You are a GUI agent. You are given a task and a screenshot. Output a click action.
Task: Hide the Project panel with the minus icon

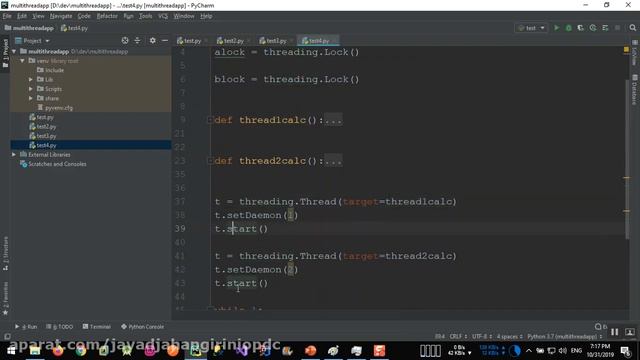coord(164,40)
